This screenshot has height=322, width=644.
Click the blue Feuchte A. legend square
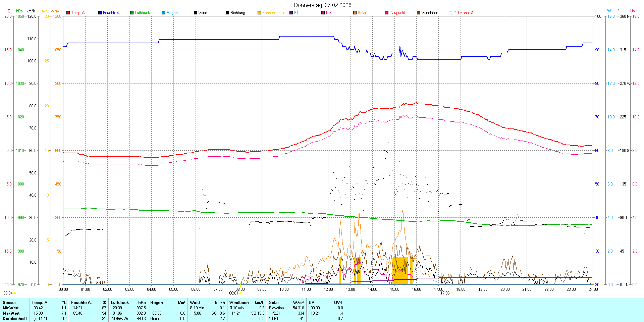point(100,13)
